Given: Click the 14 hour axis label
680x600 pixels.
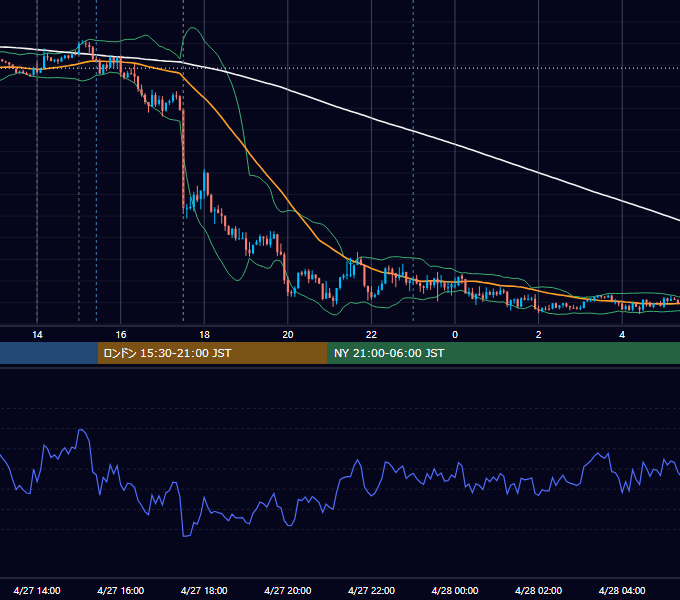Looking at the screenshot, I should [37, 335].
